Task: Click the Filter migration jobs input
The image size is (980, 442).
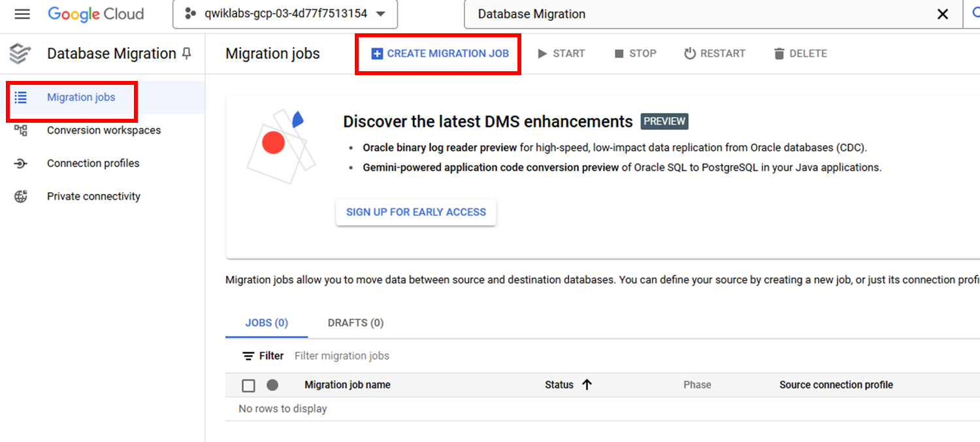Action: pos(342,356)
